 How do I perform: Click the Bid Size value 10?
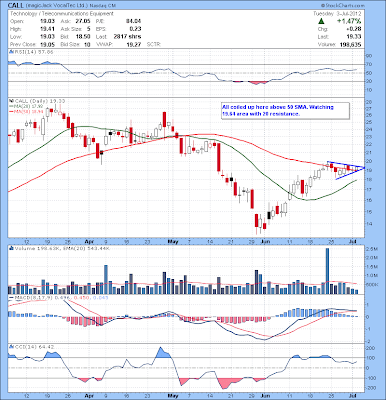(87, 44)
